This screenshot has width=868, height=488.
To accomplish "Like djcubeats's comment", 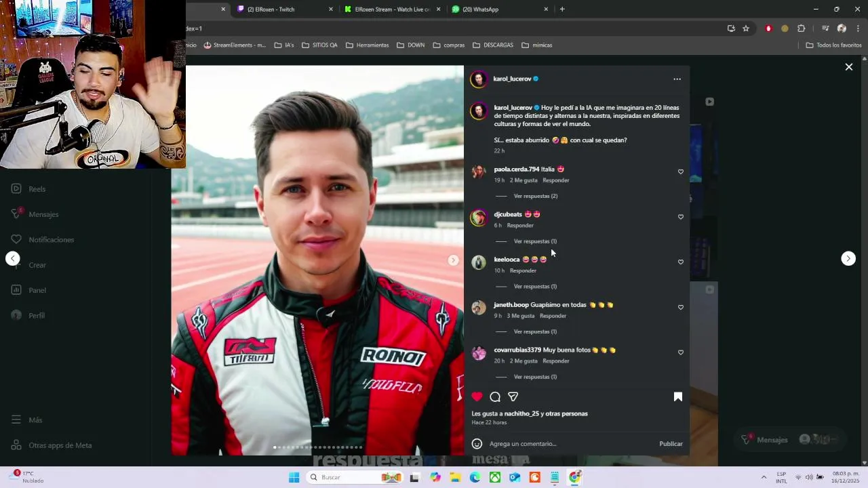I will [681, 217].
